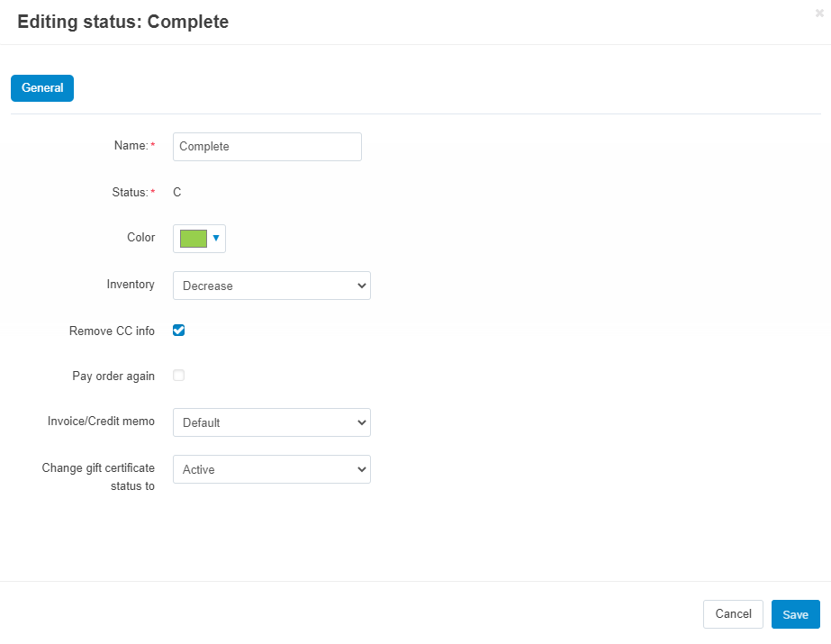
Task: Open the gift certificate status dropdown
Action: pyautogui.click(x=272, y=469)
